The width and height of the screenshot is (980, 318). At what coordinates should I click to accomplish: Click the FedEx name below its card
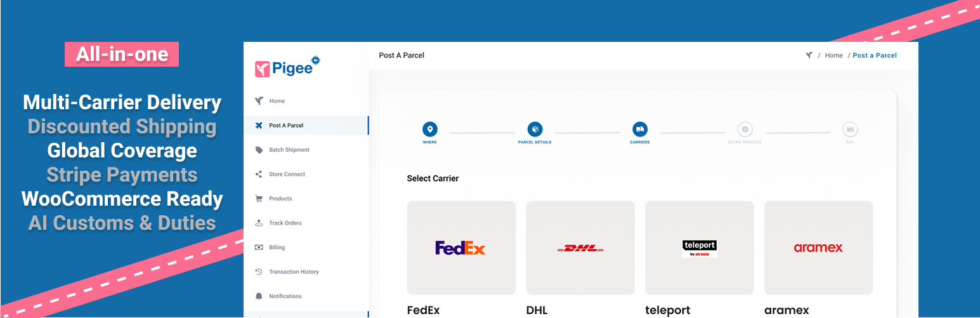tap(423, 310)
